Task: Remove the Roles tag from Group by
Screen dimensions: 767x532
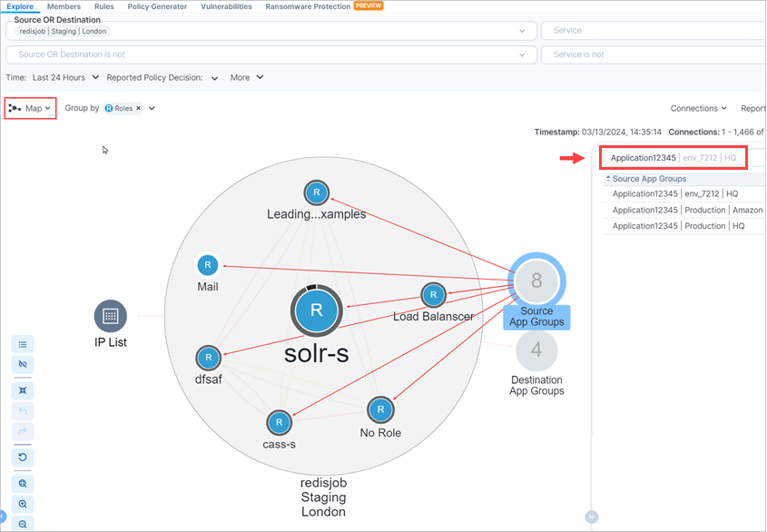Action: (x=139, y=108)
